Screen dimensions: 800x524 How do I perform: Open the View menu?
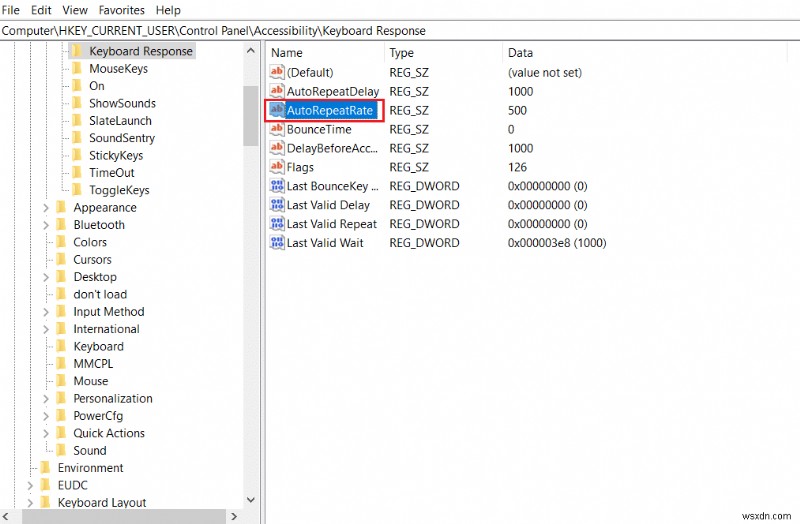pyautogui.click(x=74, y=10)
